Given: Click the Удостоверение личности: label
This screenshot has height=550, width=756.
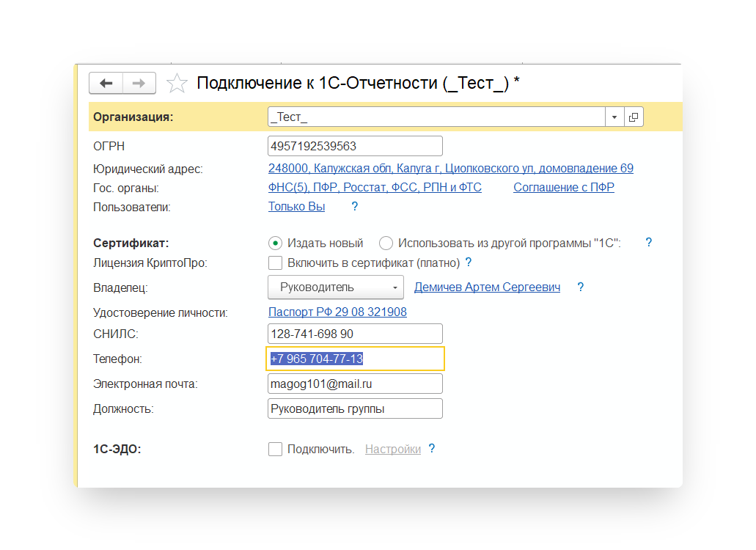Looking at the screenshot, I should tap(161, 313).
